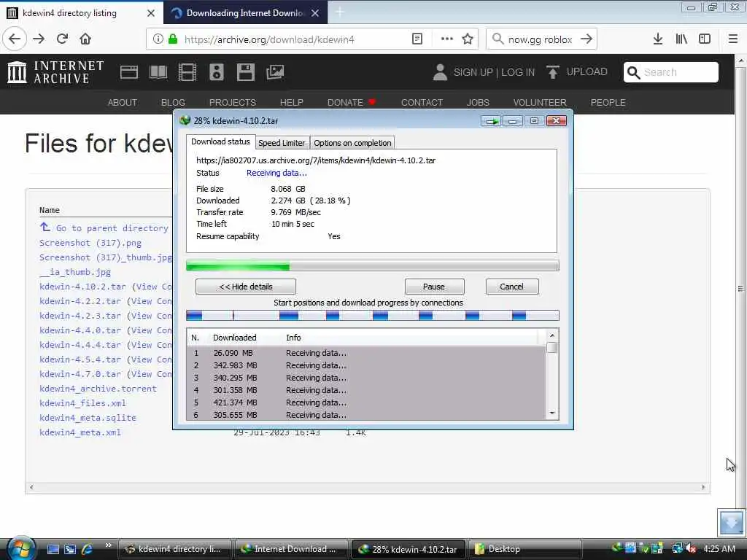Reload the current page
Image resolution: width=747 pixels, height=560 pixels.
click(x=62, y=39)
